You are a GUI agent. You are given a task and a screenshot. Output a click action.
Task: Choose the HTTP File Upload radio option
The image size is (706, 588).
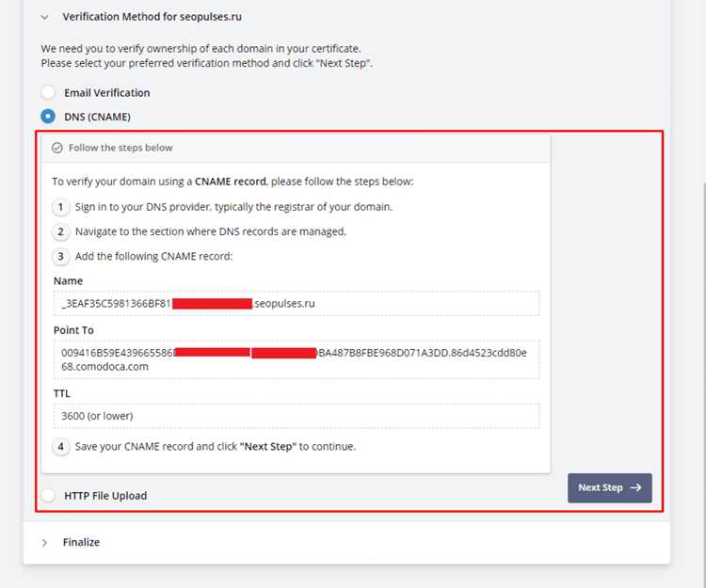(x=48, y=495)
